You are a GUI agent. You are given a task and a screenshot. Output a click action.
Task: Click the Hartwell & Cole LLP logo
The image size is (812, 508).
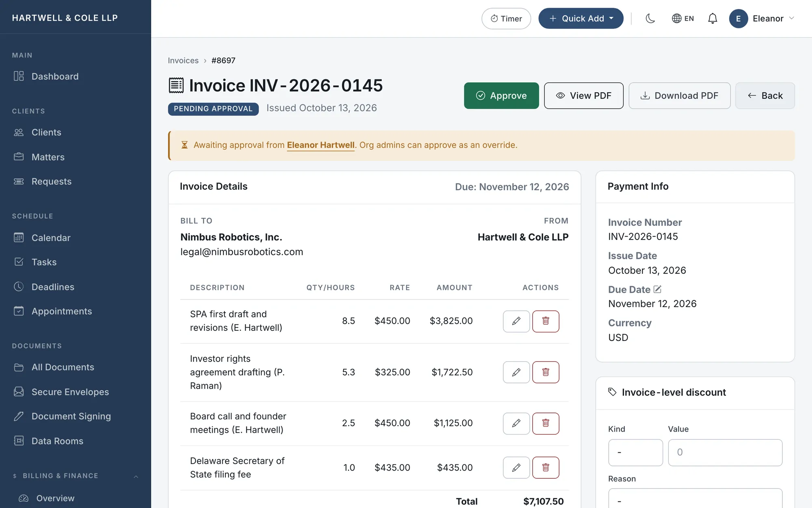pos(65,18)
